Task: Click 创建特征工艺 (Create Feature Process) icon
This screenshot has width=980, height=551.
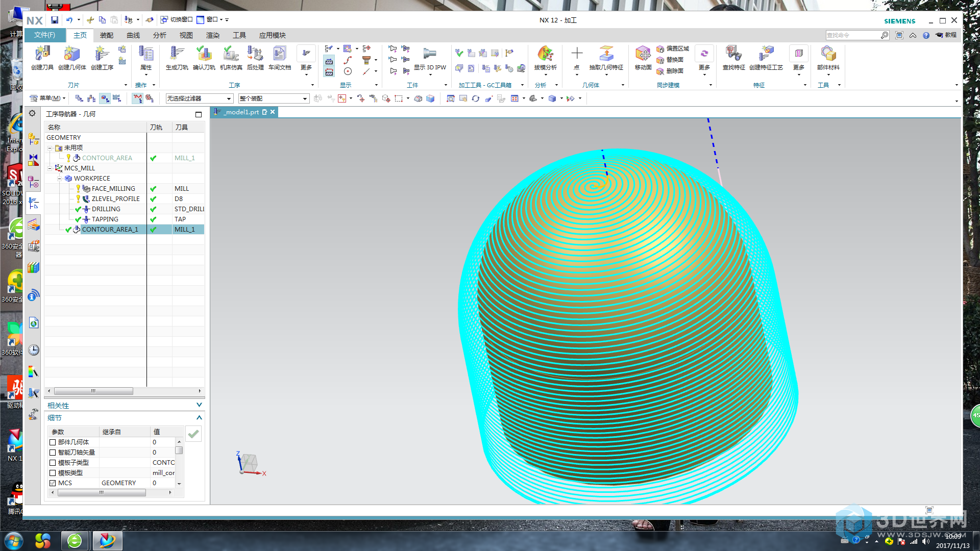Action: [x=766, y=58]
